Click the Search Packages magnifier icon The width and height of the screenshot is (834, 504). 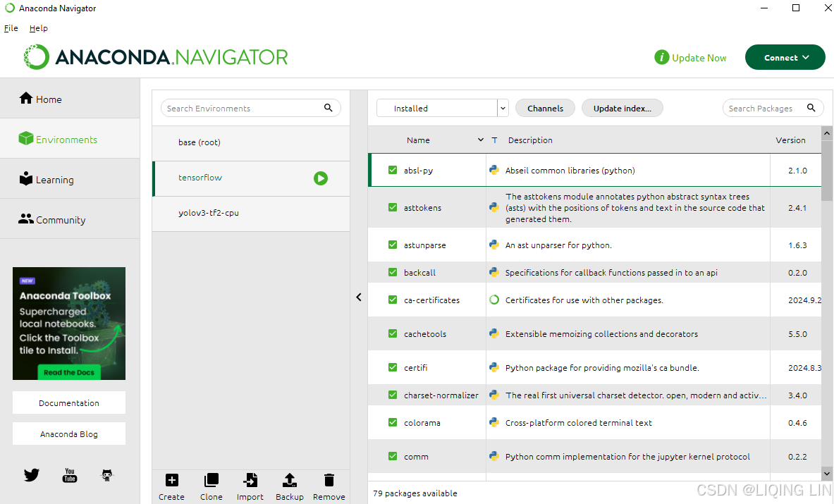811,108
